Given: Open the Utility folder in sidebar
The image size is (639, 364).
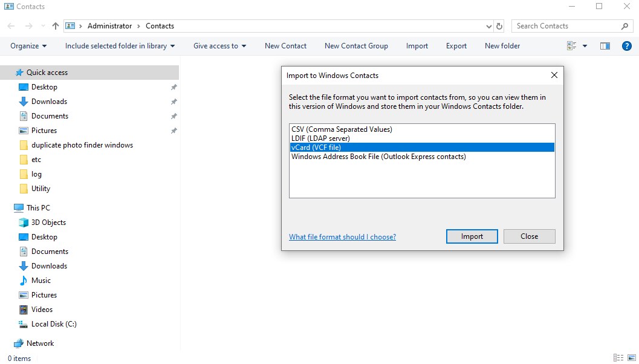Looking at the screenshot, I should [41, 188].
